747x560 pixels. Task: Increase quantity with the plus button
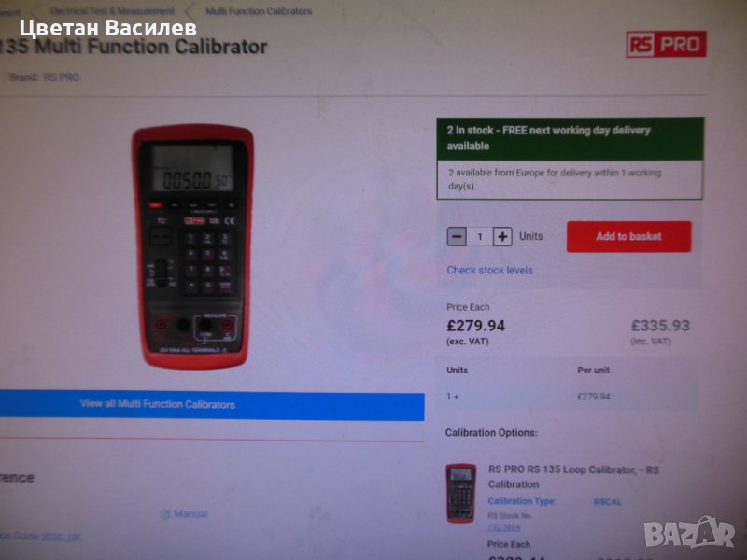click(x=502, y=237)
